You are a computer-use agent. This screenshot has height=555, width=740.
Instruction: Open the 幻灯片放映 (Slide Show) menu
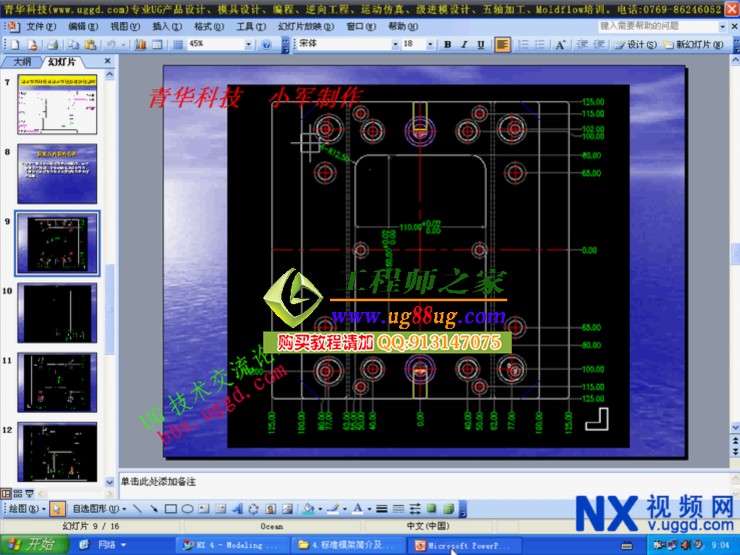tap(305, 27)
